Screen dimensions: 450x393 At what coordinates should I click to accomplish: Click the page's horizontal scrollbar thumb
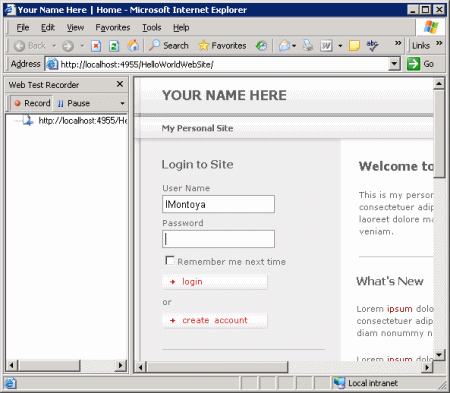(x=218, y=367)
